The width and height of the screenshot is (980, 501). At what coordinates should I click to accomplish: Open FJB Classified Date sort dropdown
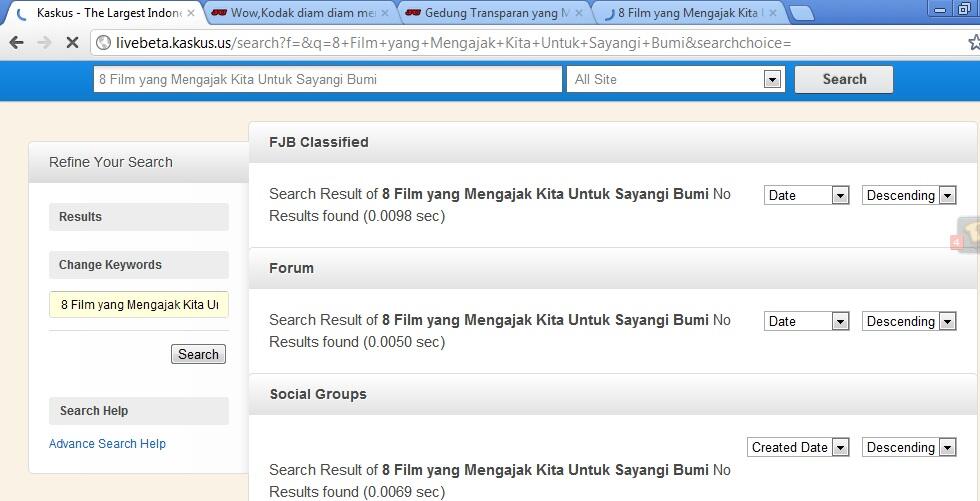pyautogui.click(x=806, y=196)
